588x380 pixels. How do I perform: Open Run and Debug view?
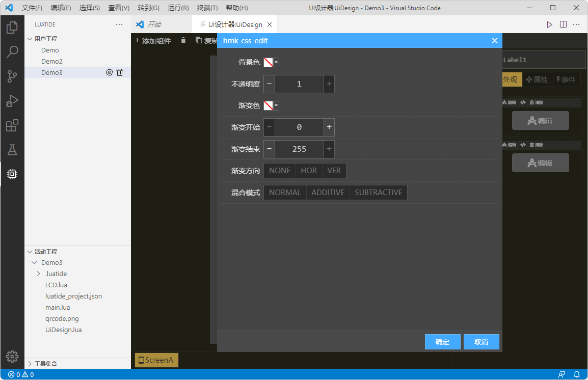click(x=12, y=101)
